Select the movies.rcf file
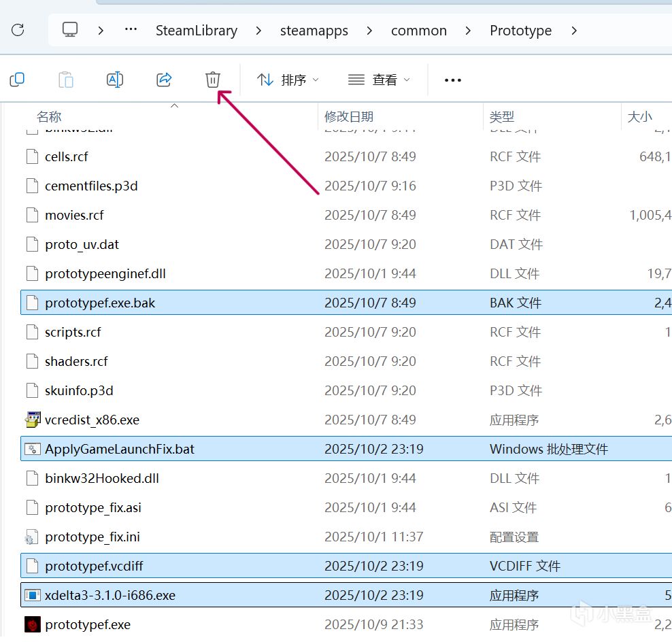The height and width of the screenshot is (642, 672). [x=346, y=215]
